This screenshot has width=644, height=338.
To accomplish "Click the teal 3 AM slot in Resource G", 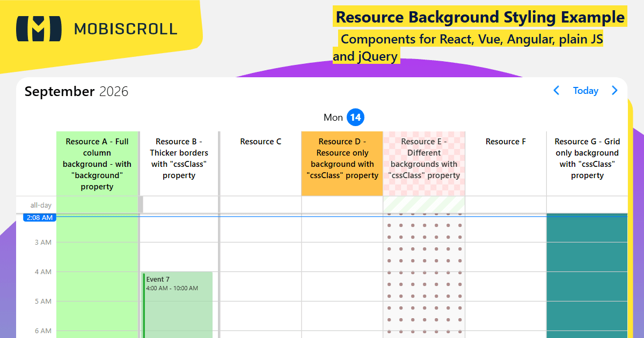I will click(587, 257).
